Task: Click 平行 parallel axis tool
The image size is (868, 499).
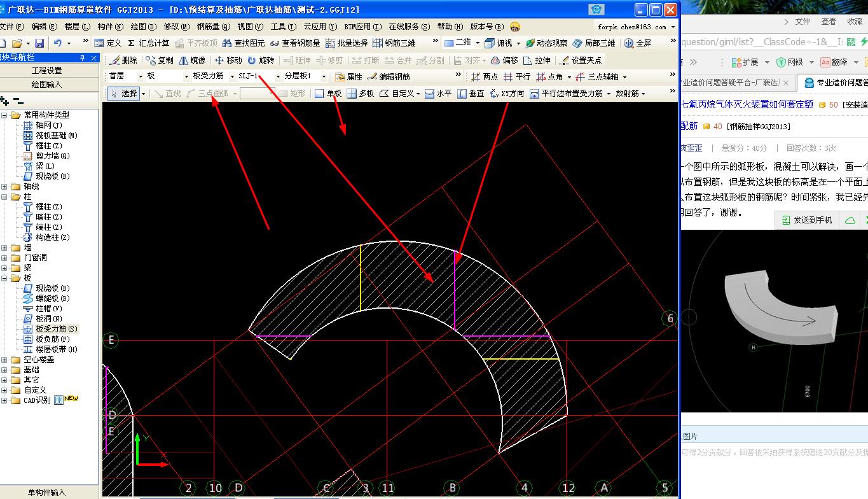Action: pyautogui.click(x=517, y=76)
